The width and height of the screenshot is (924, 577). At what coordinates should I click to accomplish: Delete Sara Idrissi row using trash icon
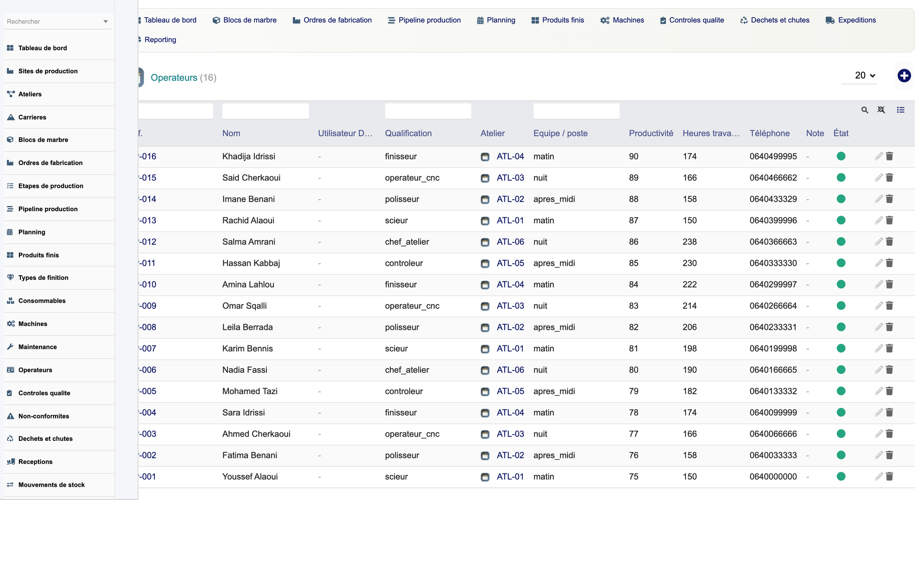[890, 412]
